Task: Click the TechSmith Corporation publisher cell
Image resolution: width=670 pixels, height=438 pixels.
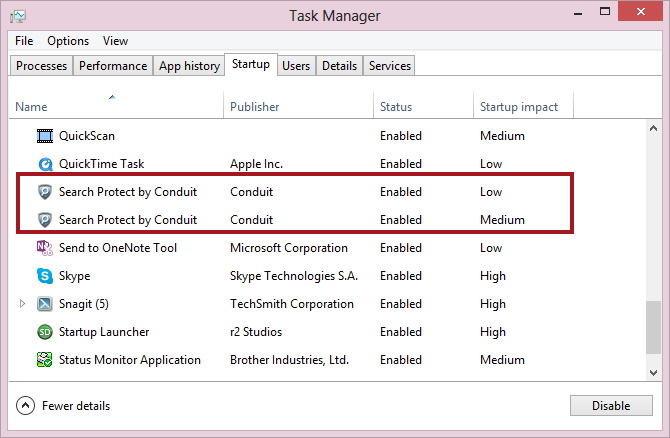Action: (292, 304)
